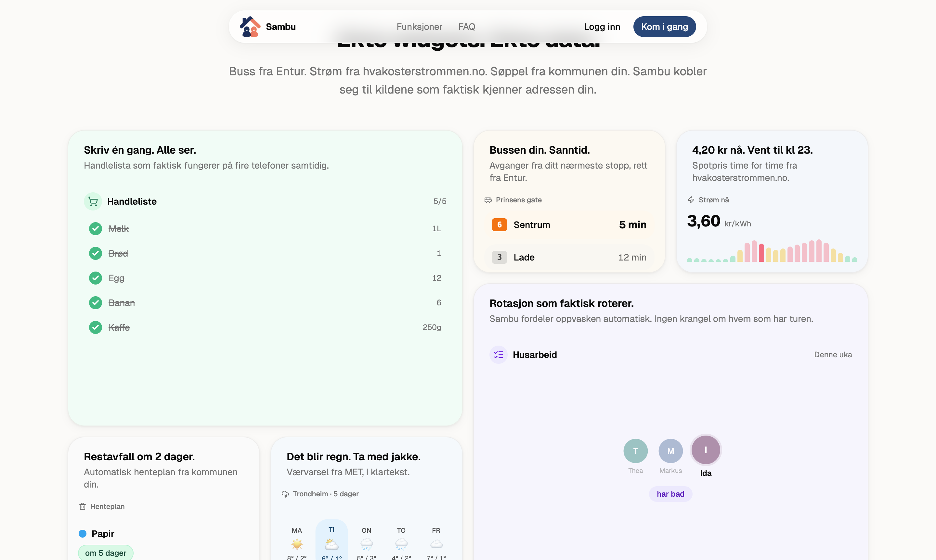This screenshot has height=560, width=936.
Task: Select Markus's avatar
Action: point(670,451)
